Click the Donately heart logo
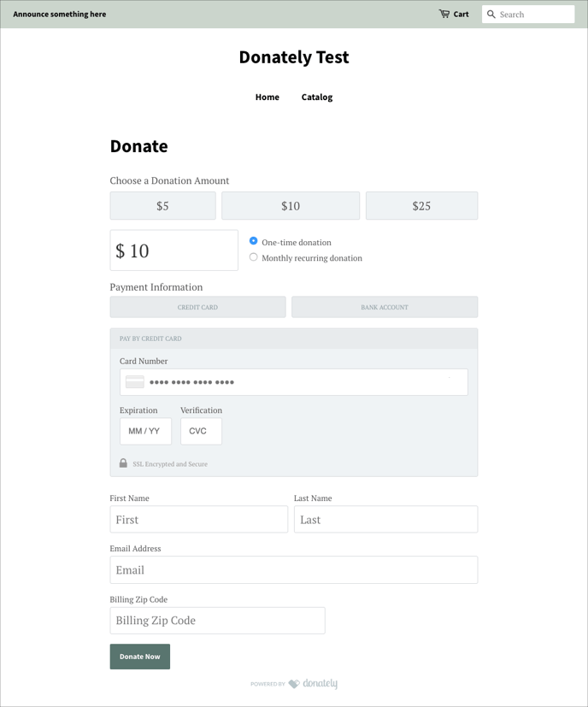 tap(294, 684)
